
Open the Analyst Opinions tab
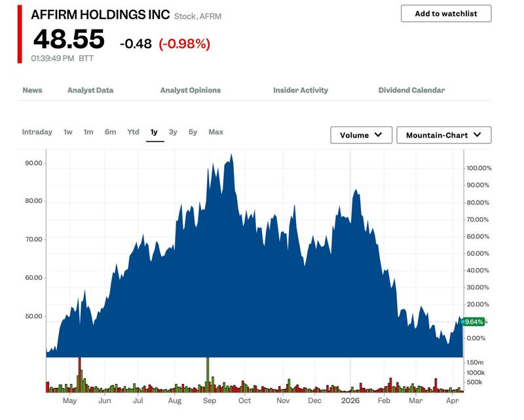191,90
